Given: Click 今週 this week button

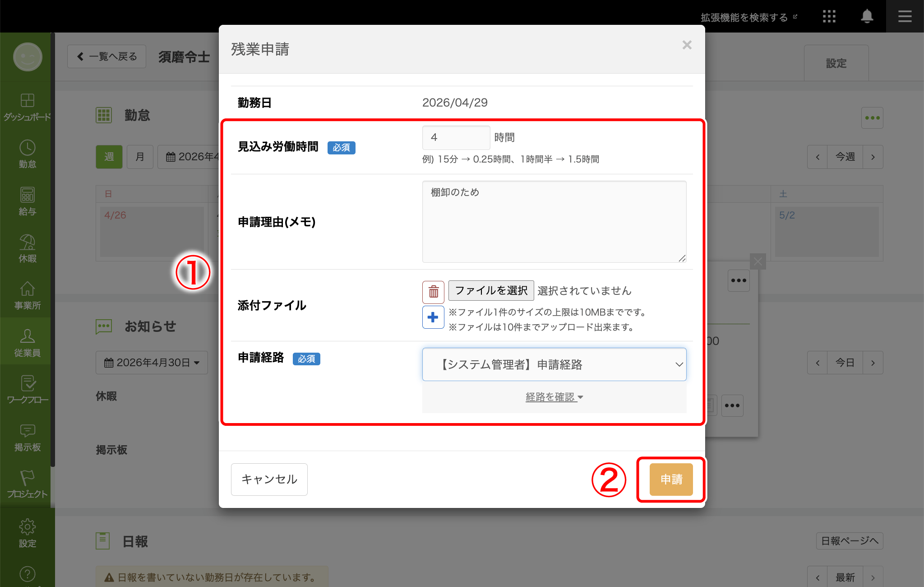Looking at the screenshot, I should (845, 157).
